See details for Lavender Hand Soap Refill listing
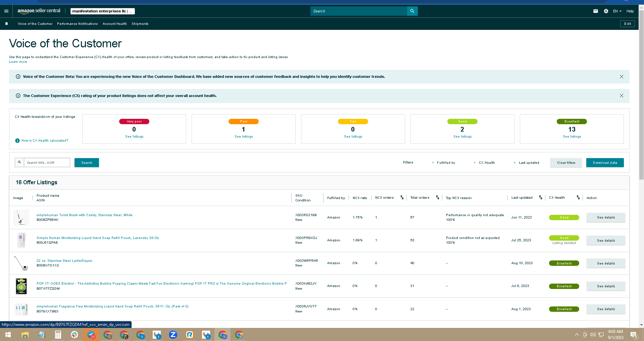The image size is (644, 341). (606, 240)
